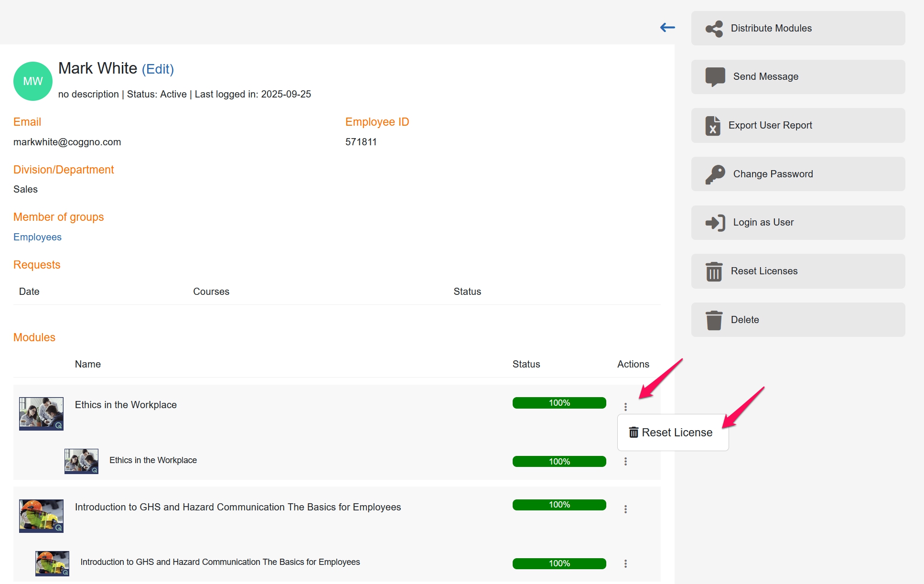The image size is (924, 584).
Task: Click the Export User Report file icon
Action: (x=713, y=126)
